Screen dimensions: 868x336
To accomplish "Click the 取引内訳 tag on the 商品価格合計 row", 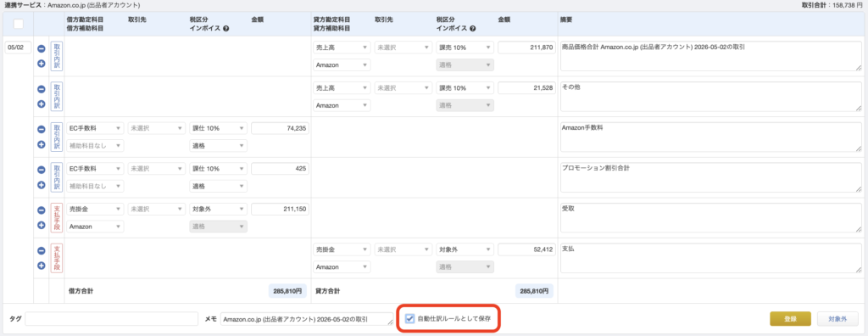I will pyautogui.click(x=57, y=56).
